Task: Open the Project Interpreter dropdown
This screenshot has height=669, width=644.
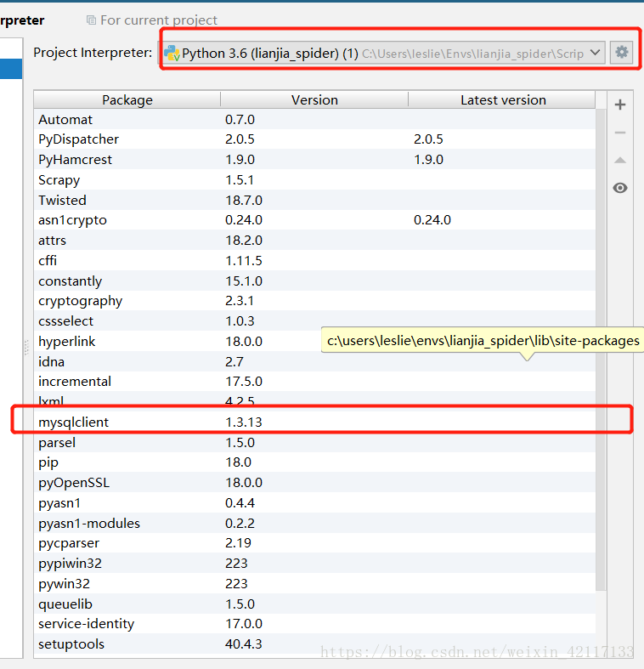Action: (382, 53)
